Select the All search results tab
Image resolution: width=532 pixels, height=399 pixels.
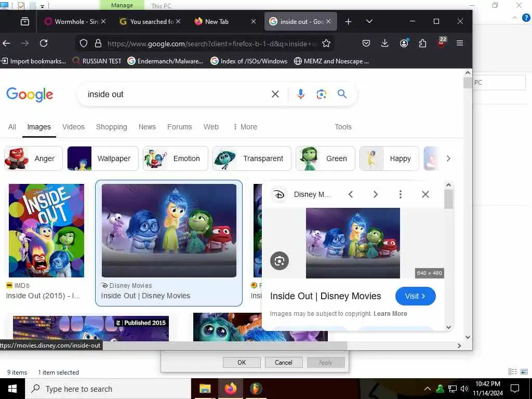coord(12,127)
